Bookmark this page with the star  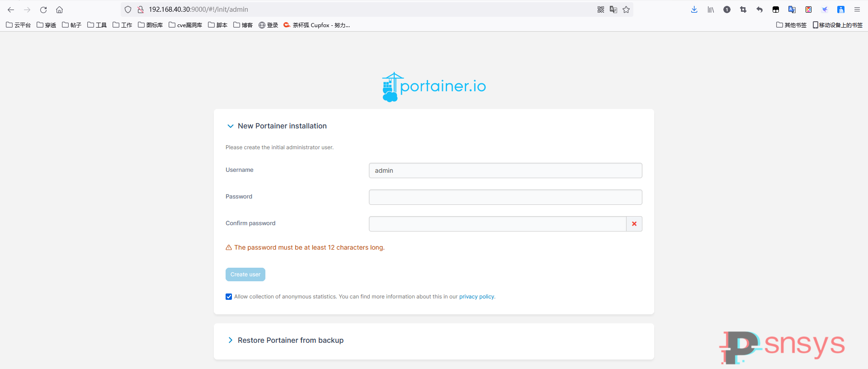coord(626,9)
